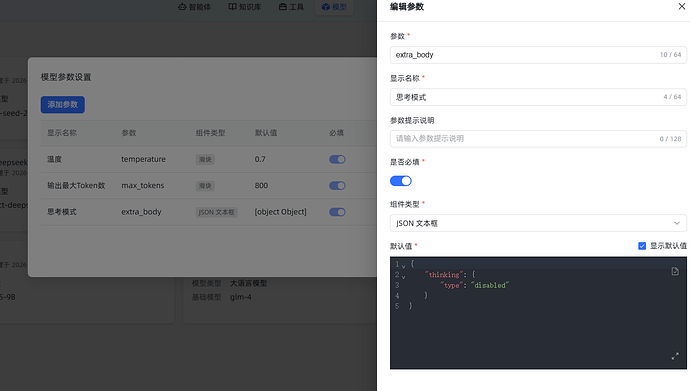690x391 pixels.
Task: Collapse line 1 fold arrow in editor
Action: pos(404,266)
